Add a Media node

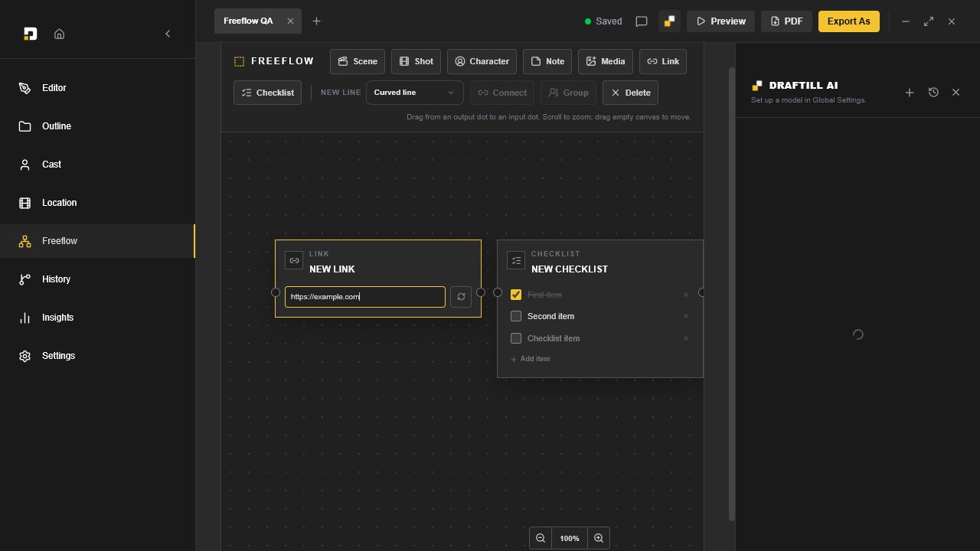(605, 61)
